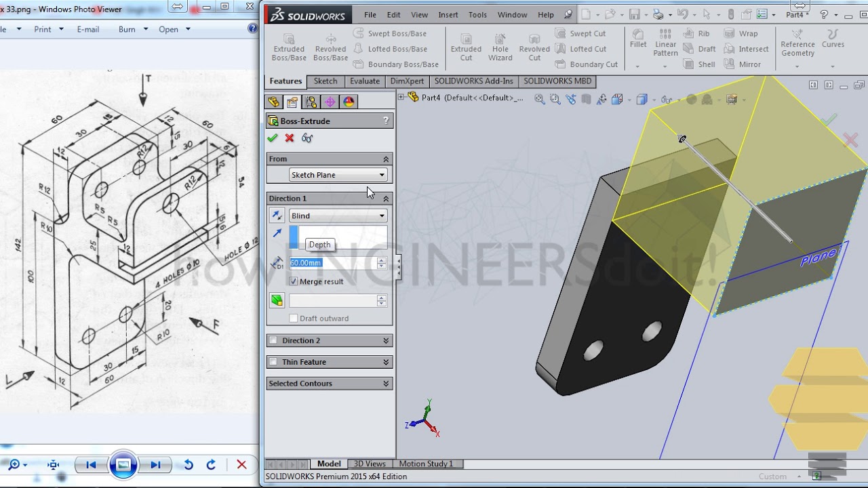
Task: Click the Extruded Boss/Base tool
Action: click(x=289, y=47)
